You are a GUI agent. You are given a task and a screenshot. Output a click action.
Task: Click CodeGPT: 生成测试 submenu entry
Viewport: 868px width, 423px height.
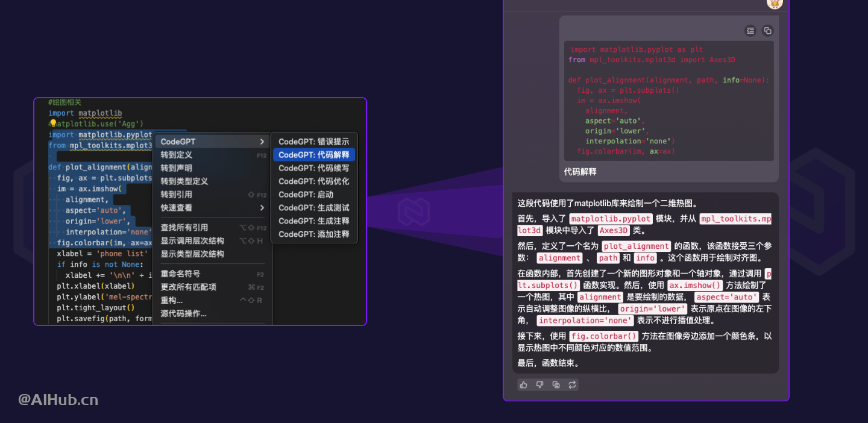click(x=314, y=208)
